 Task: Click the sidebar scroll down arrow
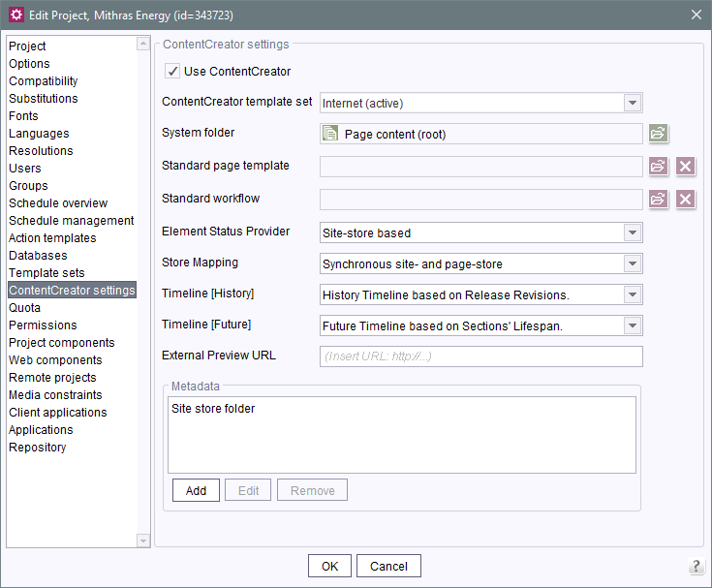click(x=143, y=541)
